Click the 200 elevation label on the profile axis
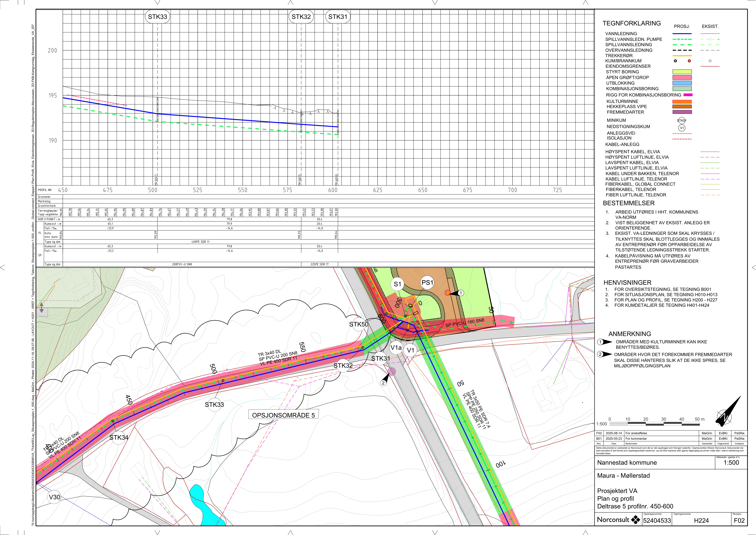Screen dimensions: 756x535 [52, 50]
